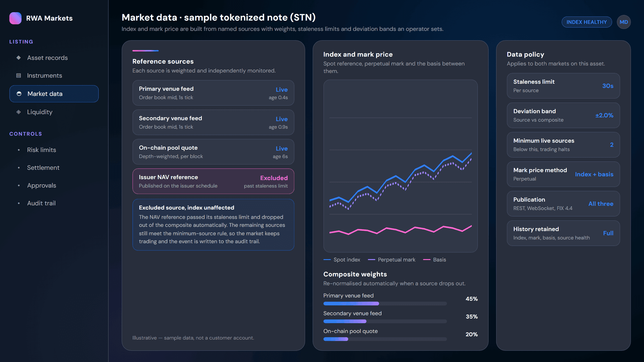644x362 pixels.
Task: Open the On-chain pool quote source card
Action: pyautogui.click(x=213, y=152)
